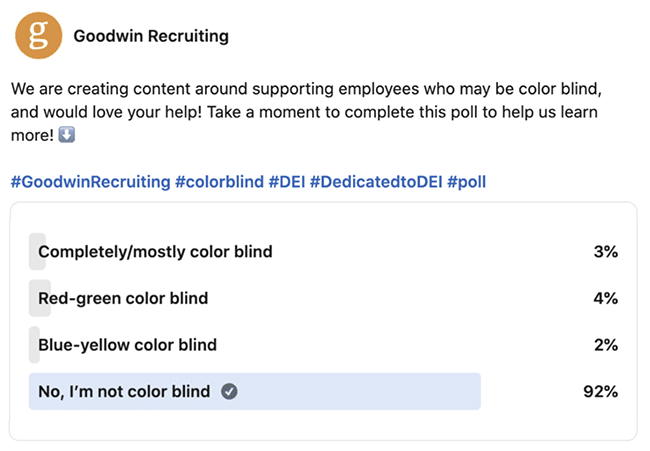
Task: Follow the #DEI hashtag
Action: point(287,182)
